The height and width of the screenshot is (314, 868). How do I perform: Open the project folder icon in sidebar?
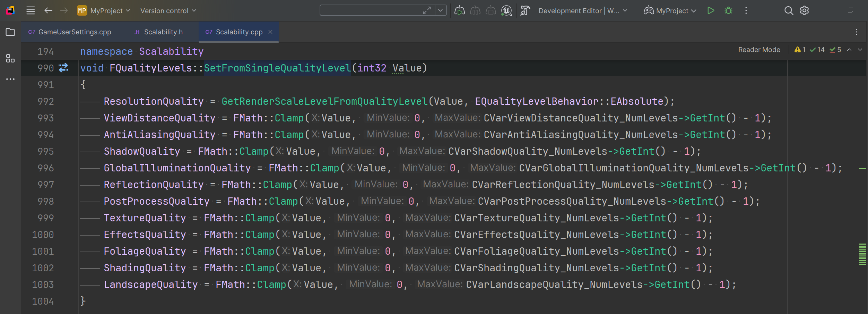click(10, 32)
